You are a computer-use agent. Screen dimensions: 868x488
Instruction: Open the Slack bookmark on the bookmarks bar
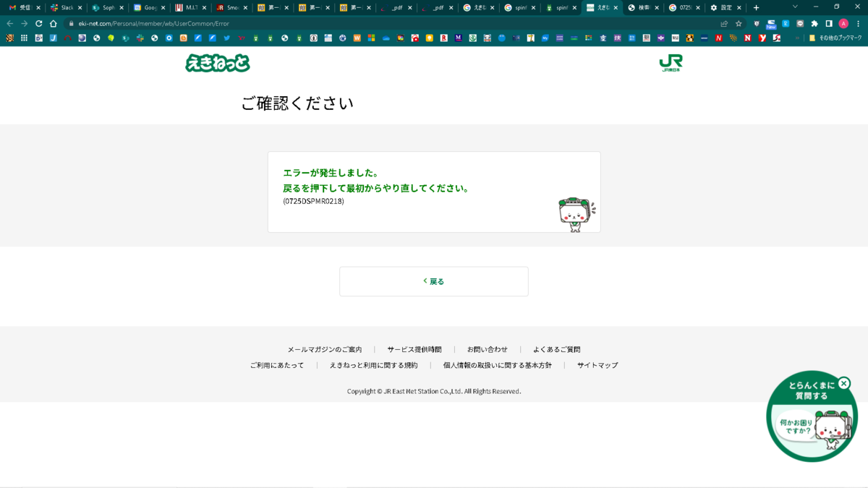coord(140,38)
